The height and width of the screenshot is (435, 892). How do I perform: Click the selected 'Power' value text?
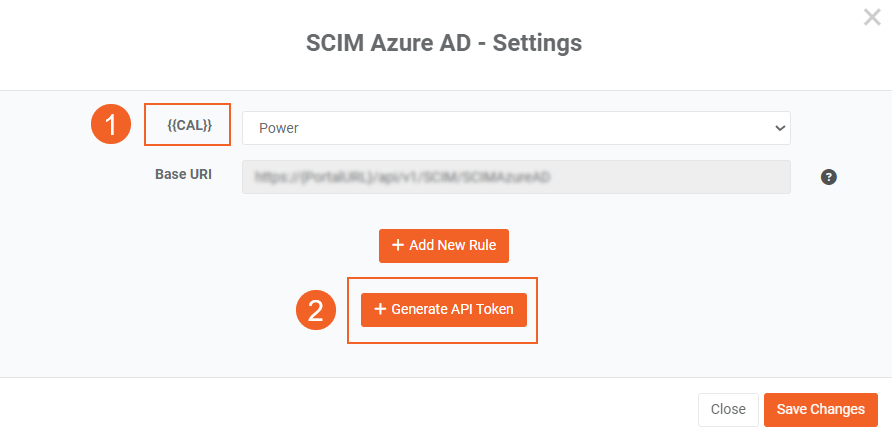tap(279, 128)
